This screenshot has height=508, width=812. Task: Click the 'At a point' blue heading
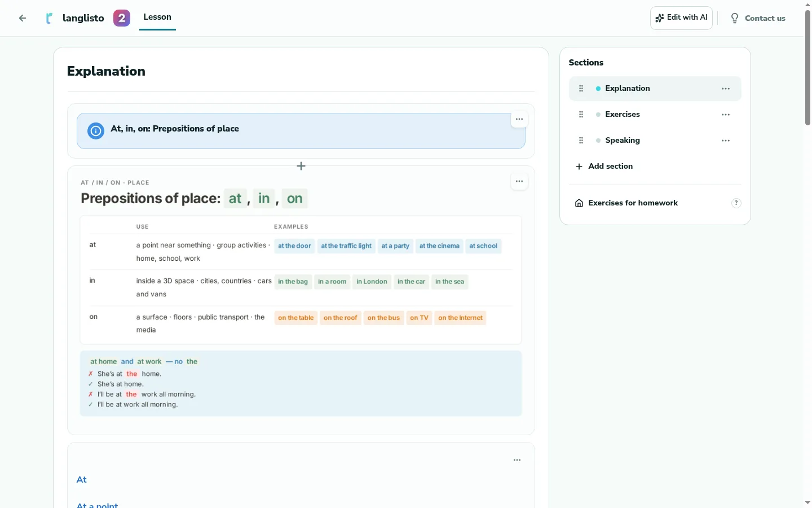coord(97,505)
